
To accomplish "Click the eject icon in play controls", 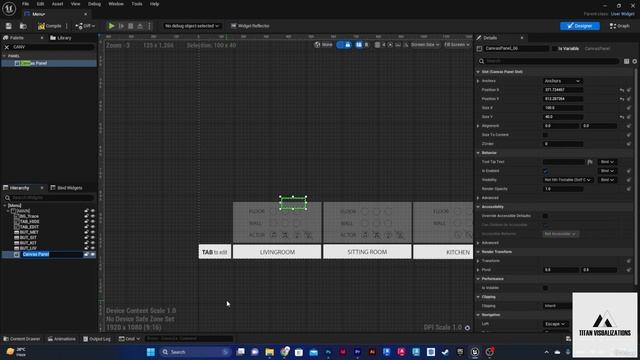I will (140, 26).
